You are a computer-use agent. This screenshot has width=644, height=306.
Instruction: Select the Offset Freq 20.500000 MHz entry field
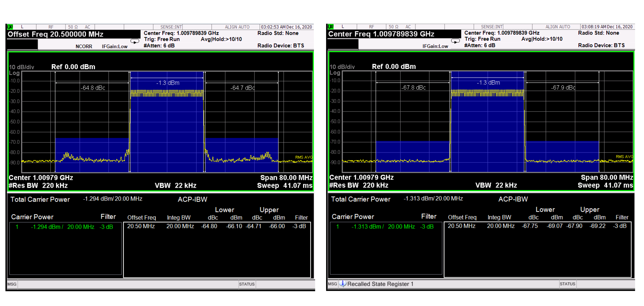point(74,34)
